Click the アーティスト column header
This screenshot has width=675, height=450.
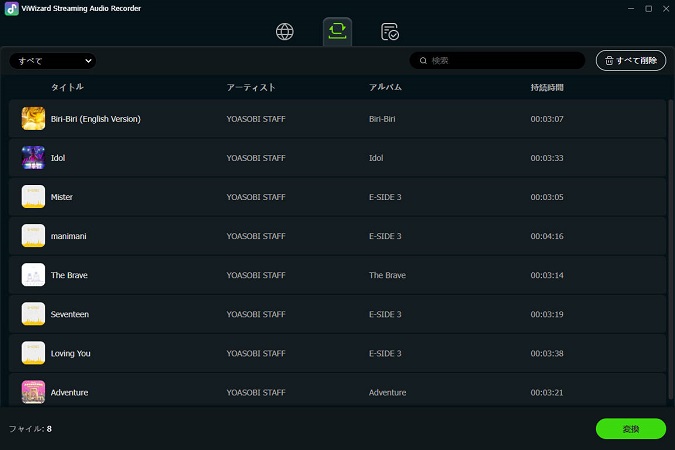point(251,87)
